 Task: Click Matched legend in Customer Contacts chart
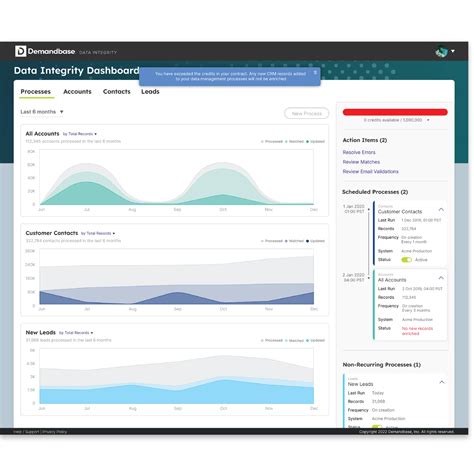coord(295,241)
